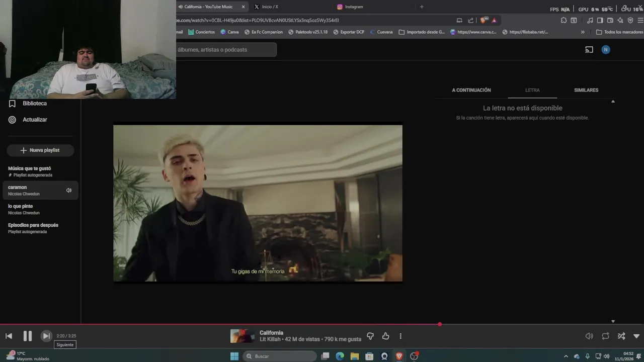Open Brave Leo AI sparkle icon
644x362 pixels.
620,20
